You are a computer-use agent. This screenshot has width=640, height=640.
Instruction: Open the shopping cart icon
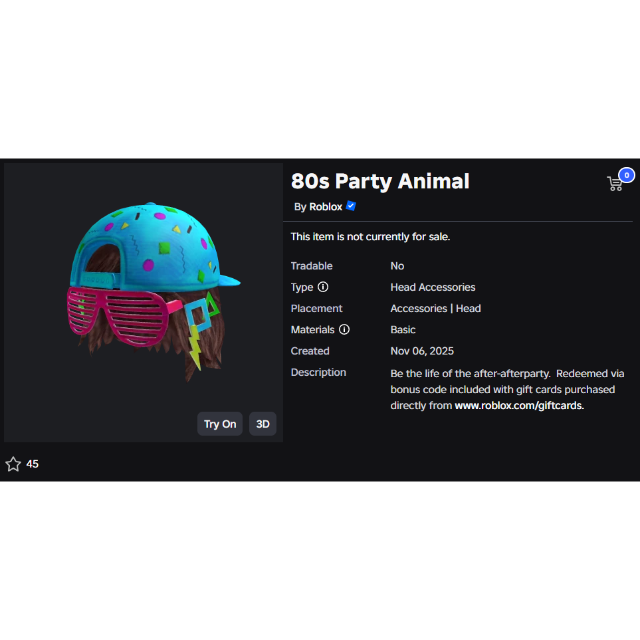pos(615,184)
